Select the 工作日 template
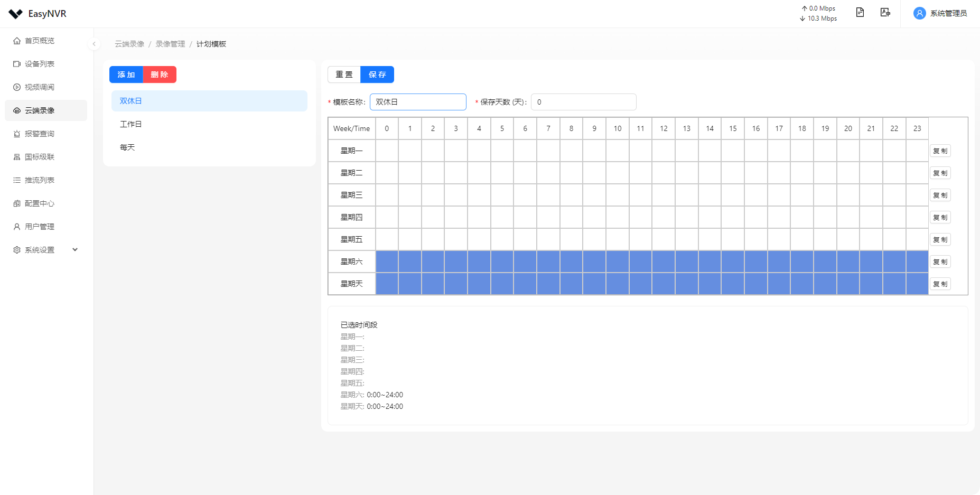The width and height of the screenshot is (980, 495). 209,124
